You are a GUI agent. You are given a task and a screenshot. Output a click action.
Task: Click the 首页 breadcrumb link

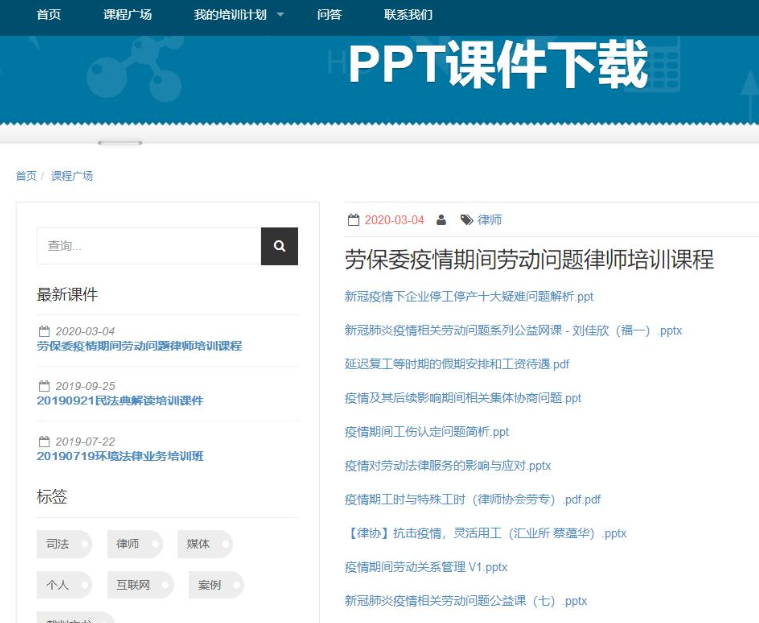click(26, 176)
